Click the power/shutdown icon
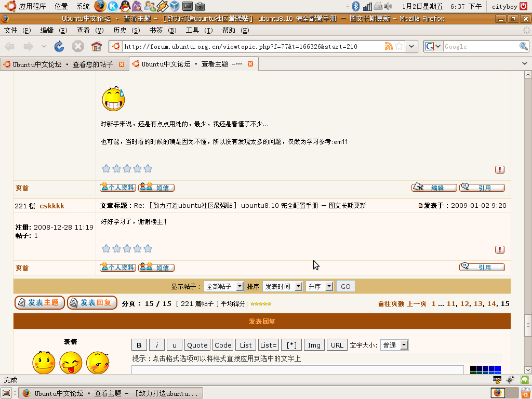This screenshot has height=399, width=532. [524, 6]
